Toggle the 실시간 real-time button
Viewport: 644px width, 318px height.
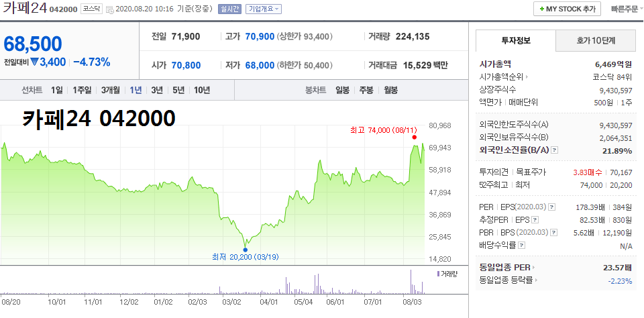(229, 9)
